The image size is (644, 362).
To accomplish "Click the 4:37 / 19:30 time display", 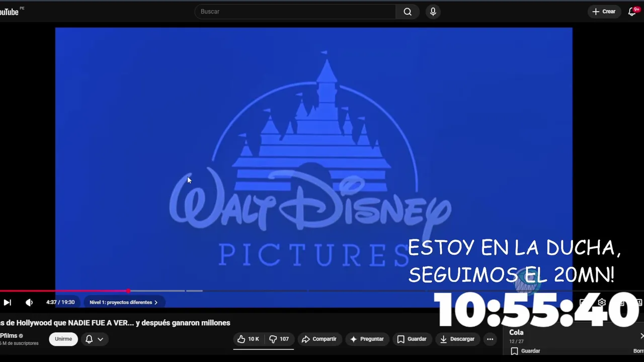I will click(60, 302).
